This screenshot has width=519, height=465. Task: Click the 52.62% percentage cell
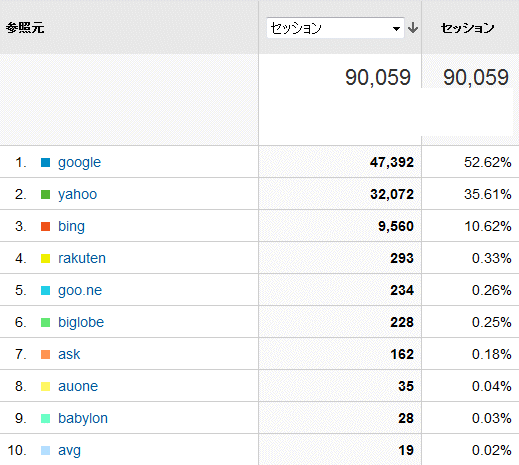[488, 163]
